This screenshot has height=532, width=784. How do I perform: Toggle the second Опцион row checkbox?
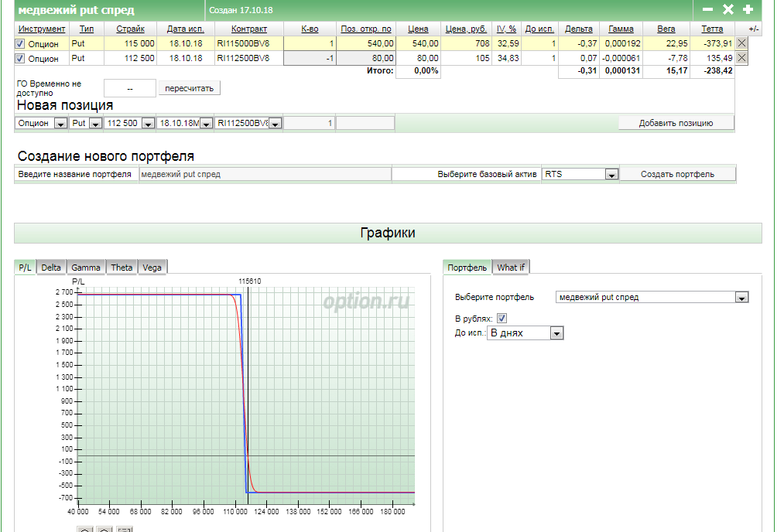point(20,58)
